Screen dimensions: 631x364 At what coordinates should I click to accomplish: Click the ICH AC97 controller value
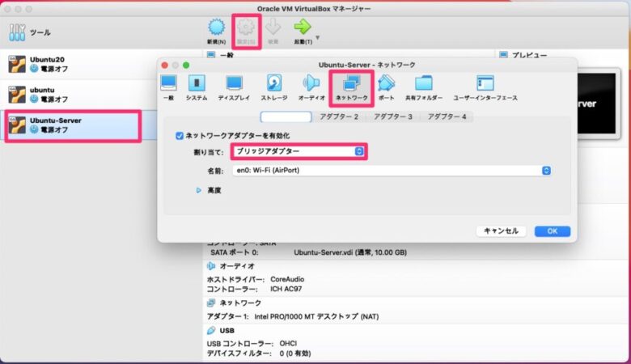pos(286,289)
